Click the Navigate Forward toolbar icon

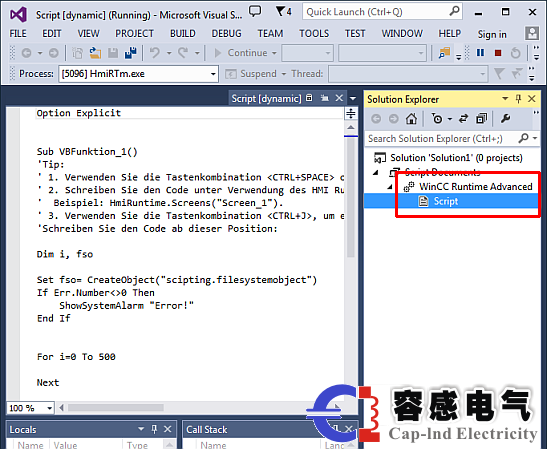coord(53,53)
